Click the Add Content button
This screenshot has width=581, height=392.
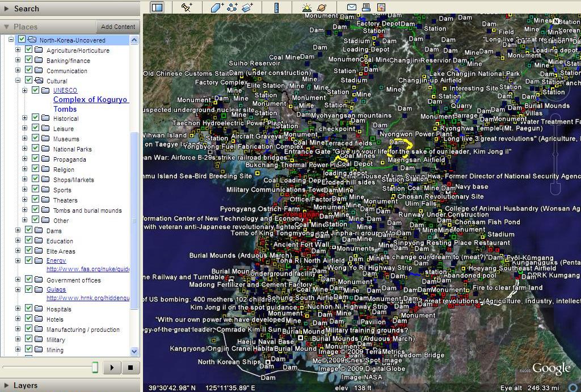[118, 27]
